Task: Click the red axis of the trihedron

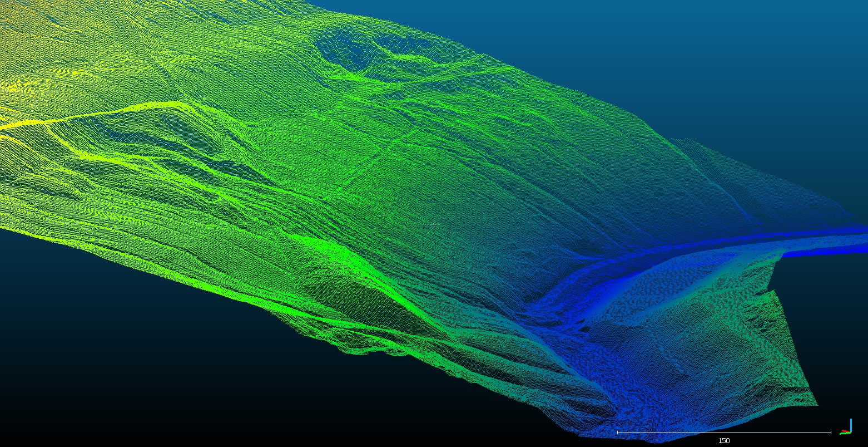Action: [x=846, y=431]
